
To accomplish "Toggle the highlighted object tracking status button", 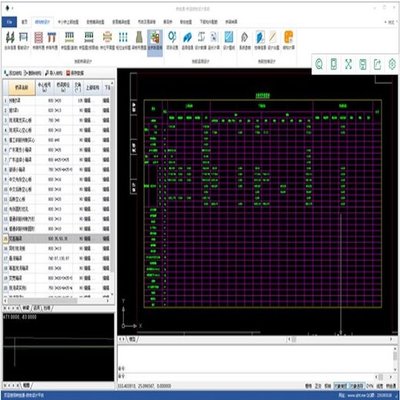I will [x=356, y=386].
